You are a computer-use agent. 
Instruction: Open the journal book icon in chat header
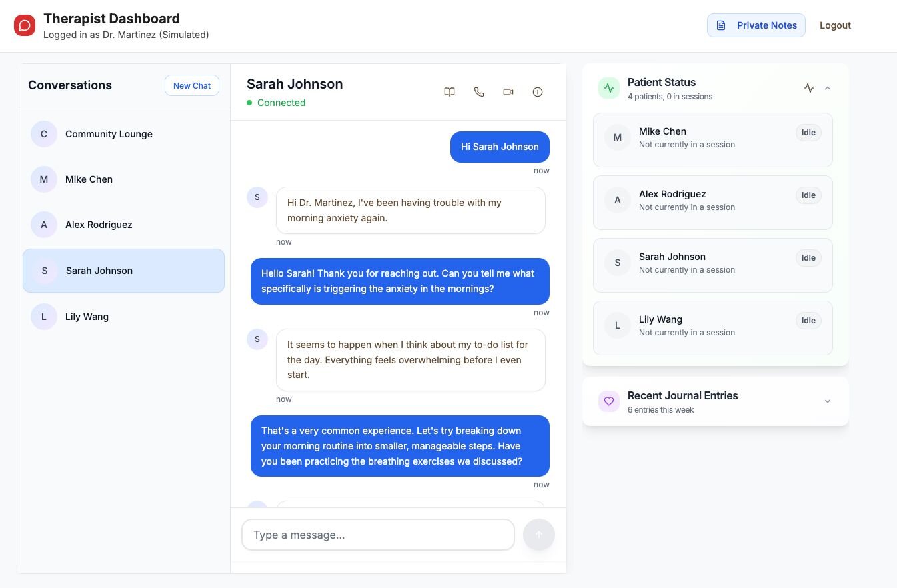click(450, 92)
